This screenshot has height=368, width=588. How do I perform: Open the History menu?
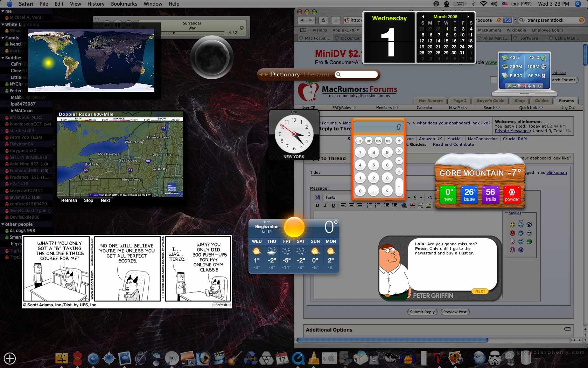[96, 4]
